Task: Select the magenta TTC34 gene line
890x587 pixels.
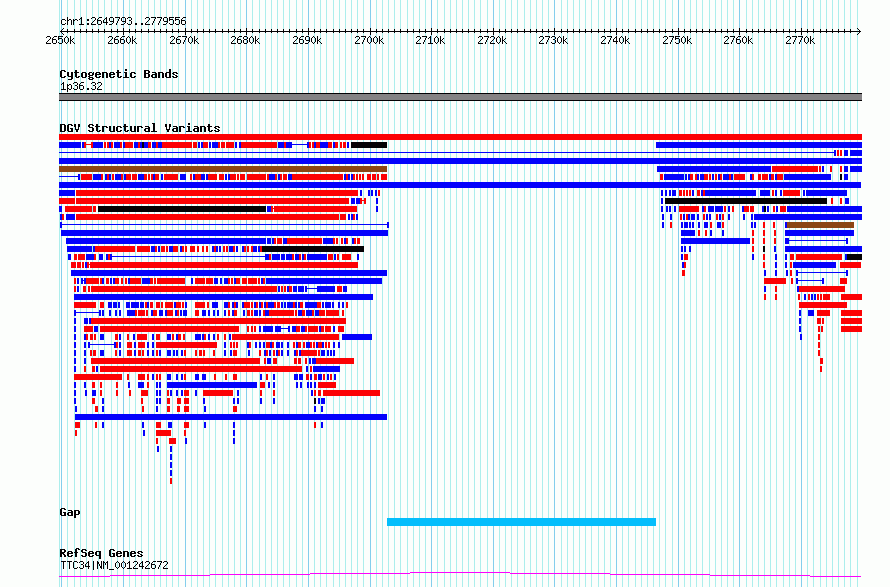Action: click(460, 575)
